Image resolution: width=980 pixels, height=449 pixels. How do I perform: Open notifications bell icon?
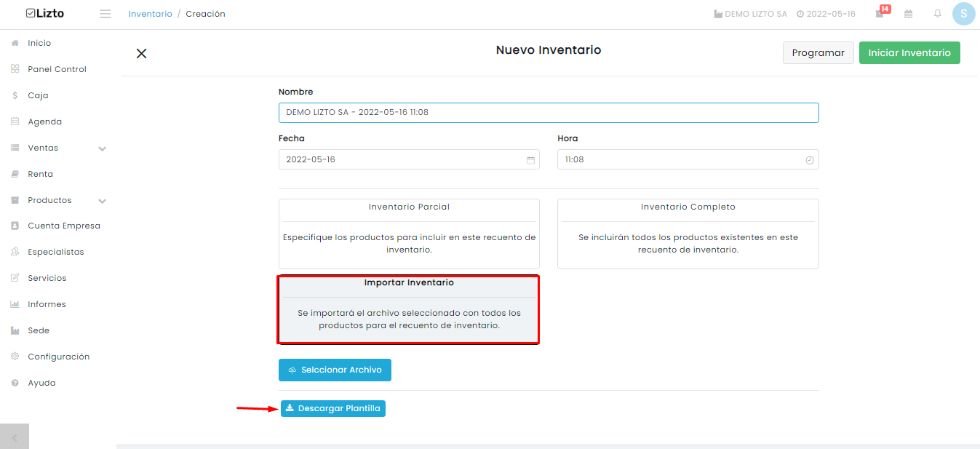938,14
